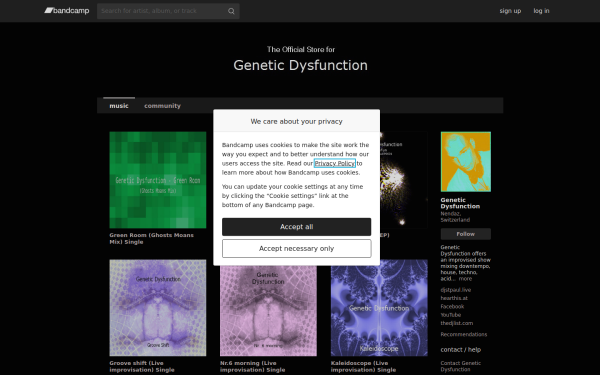Click the Bandcamp logo
Image resolution: width=600 pixels, height=375 pixels.
pyautogui.click(x=67, y=11)
